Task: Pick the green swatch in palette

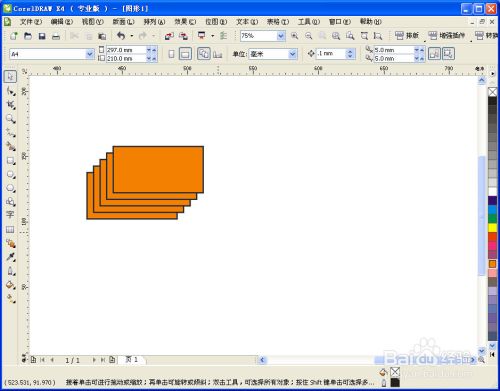Action: (492, 219)
